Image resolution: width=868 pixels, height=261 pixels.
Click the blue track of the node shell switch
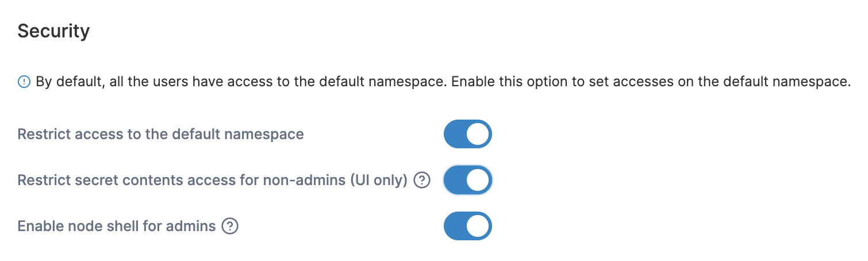pyautogui.click(x=454, y=227)
